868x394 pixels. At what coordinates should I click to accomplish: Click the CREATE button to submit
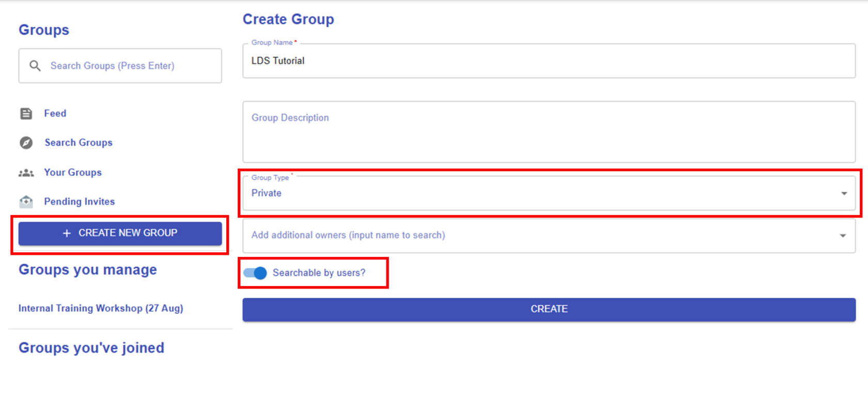click(549, 309)
